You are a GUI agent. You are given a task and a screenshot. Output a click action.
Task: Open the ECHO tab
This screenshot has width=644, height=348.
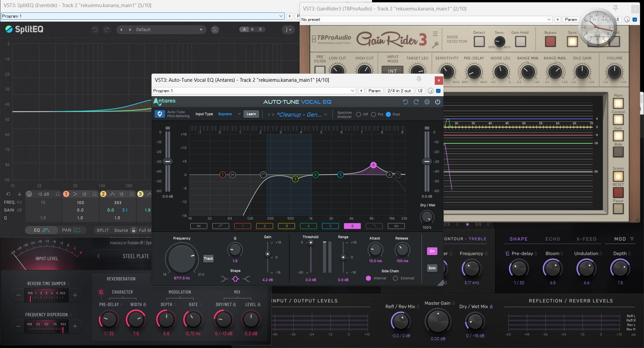coord(553,239)
